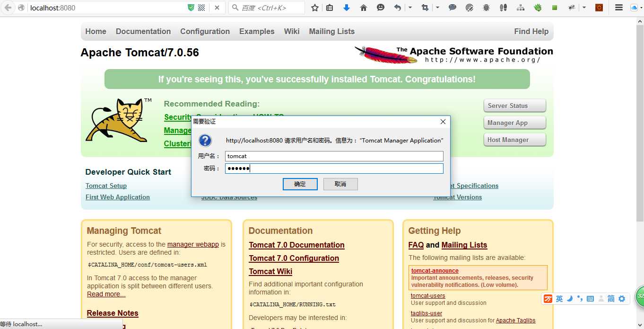The height and width of the screenshot is (329, 644).
Task: Click the Host Manager button
Action: (x=514, y=140)
